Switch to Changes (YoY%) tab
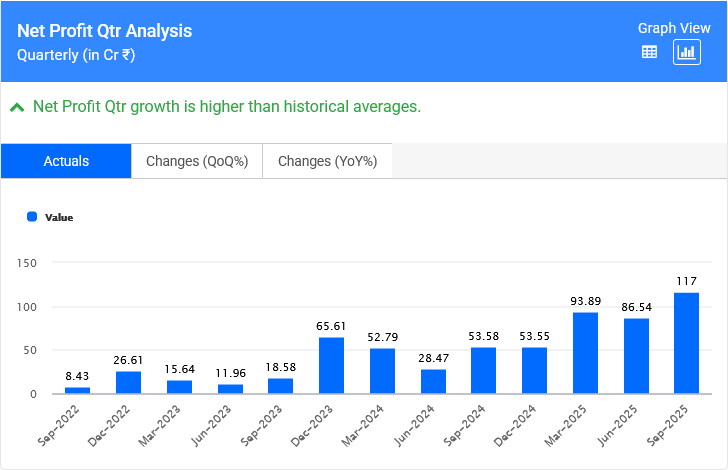The image size is (728, 470). pos(327,161)
